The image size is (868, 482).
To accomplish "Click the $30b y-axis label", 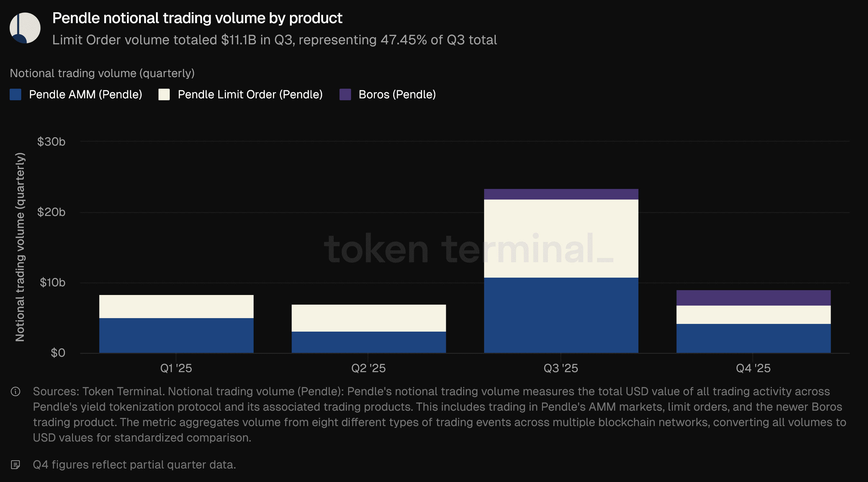I will pos(51,142).
